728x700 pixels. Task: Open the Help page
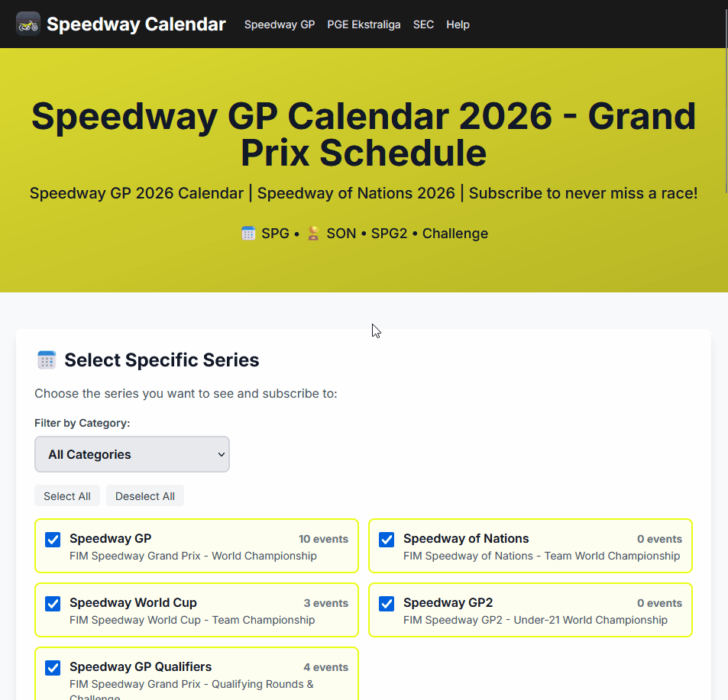click(458, 24)
